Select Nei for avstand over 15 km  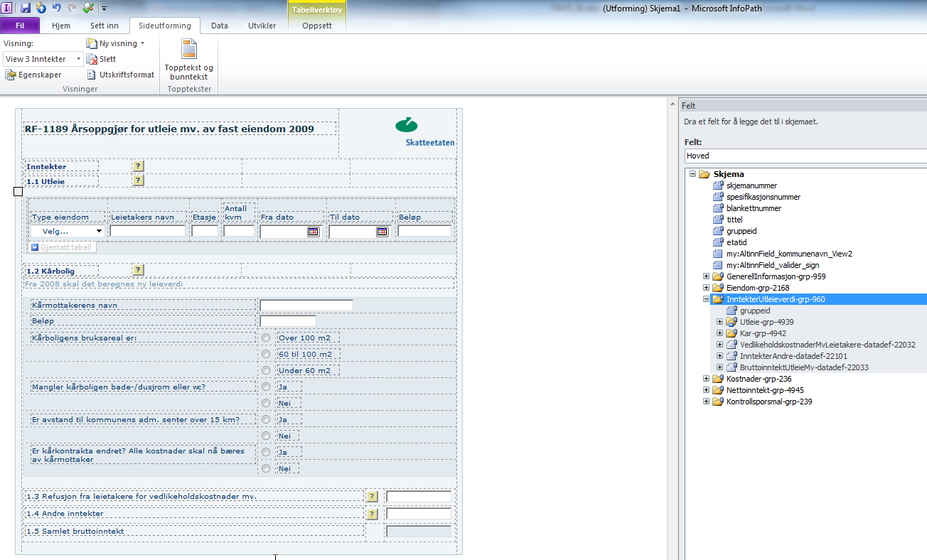tap(266, 436)
